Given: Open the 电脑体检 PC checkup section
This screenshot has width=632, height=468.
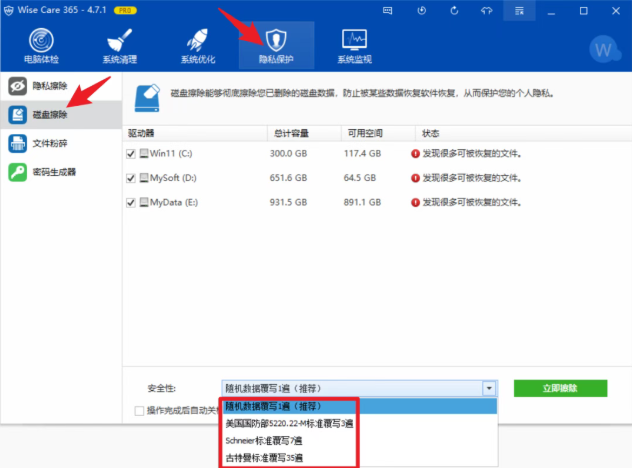Looking at the screenshot, I should (40, 45).
